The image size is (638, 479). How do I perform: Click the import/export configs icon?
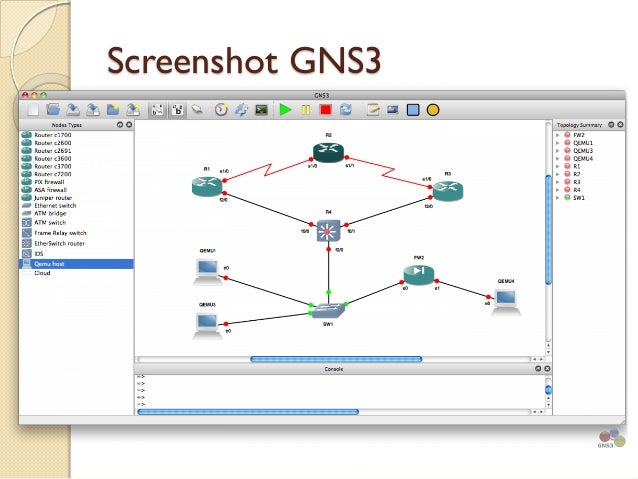point(133,109)
